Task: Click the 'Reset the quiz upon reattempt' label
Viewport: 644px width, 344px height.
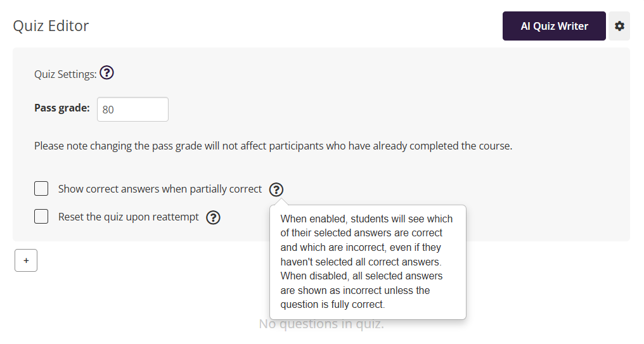Action: click(x=129, y=217)
